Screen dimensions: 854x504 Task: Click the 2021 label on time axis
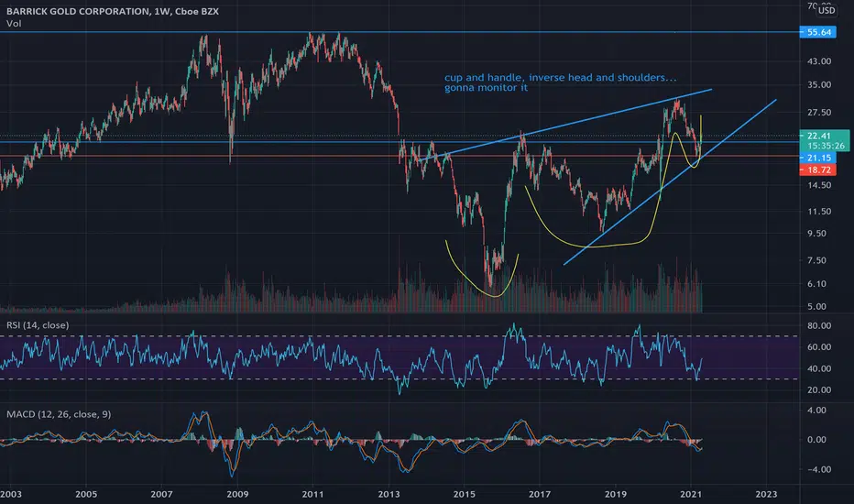click(691, 494)
